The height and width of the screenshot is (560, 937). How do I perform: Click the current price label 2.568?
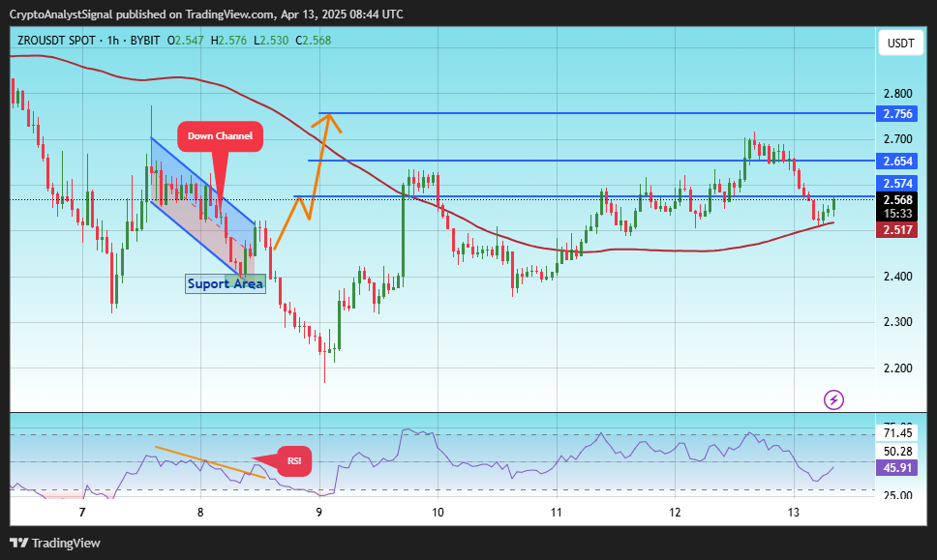[897, 200]
